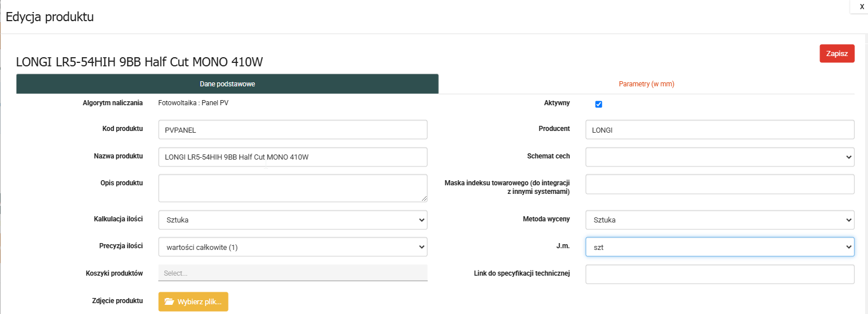Open the Precyzja ilości dropdown
This screenshot has width=868, height=314.
(x=293, y=247)
